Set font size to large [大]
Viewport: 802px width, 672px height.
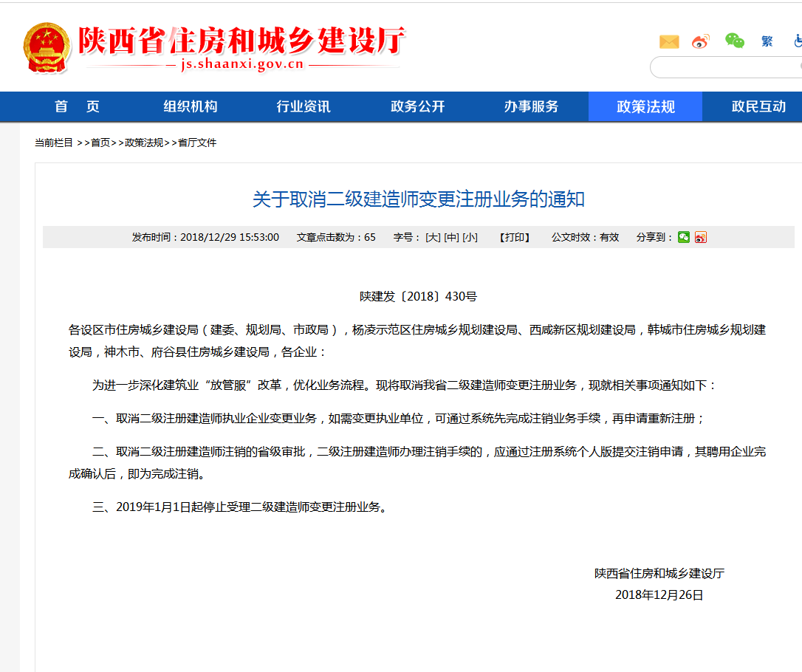point(433,237)
